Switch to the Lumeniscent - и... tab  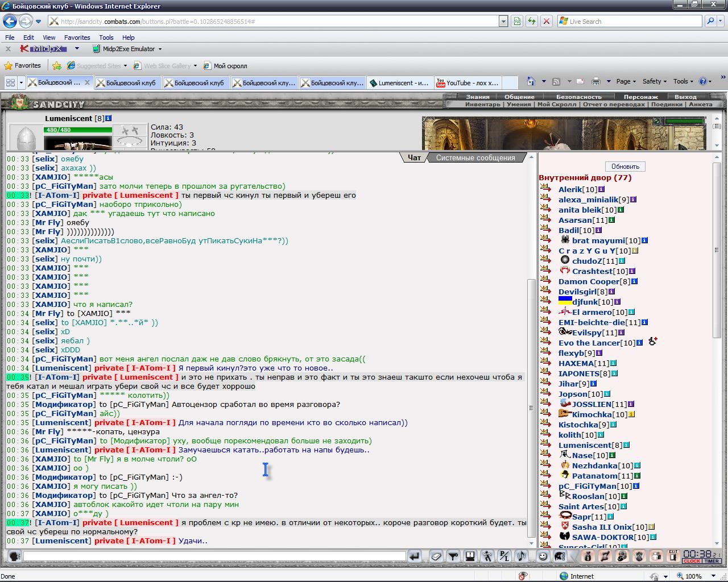pyautogui.click(x=399, y=82)
